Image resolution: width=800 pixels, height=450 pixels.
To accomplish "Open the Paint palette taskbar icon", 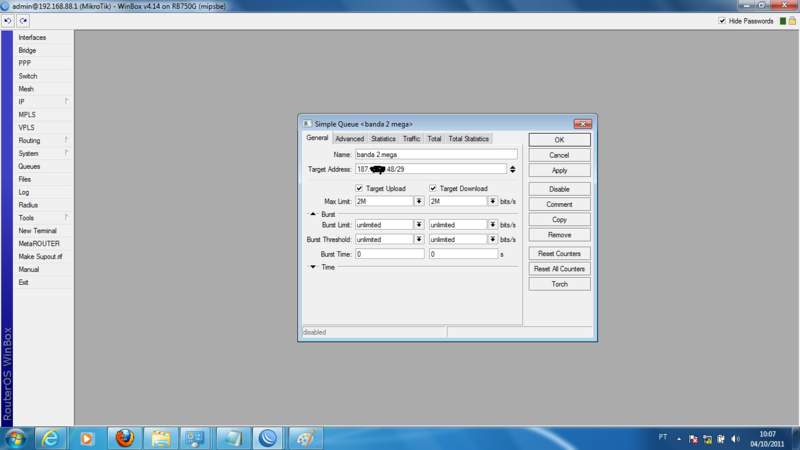I will point(305,438).
